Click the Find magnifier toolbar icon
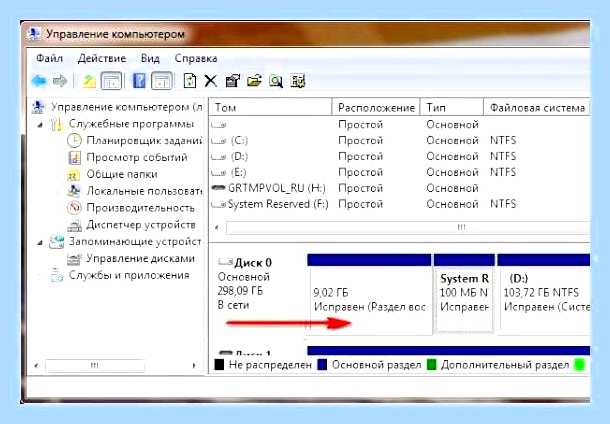 click(275, 81)
